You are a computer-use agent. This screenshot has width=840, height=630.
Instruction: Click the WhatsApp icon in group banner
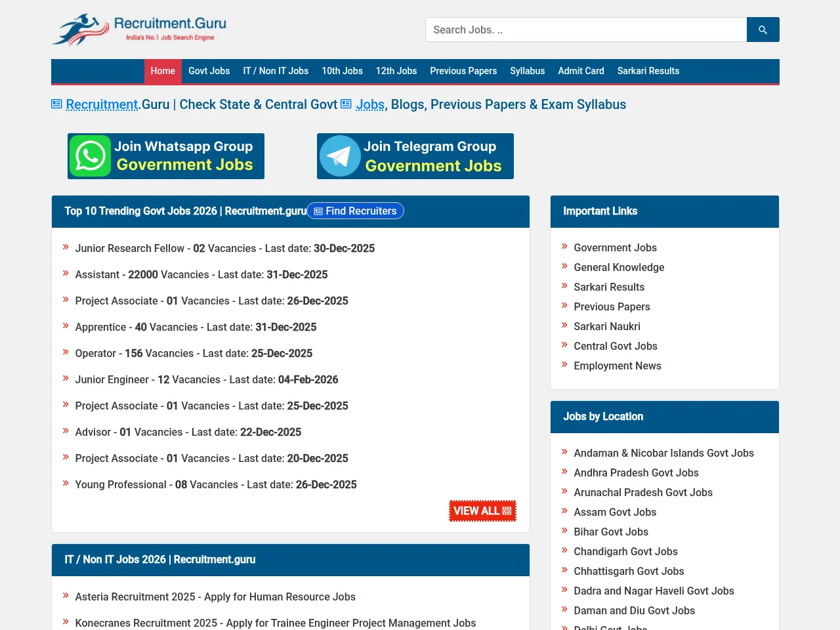90,156
